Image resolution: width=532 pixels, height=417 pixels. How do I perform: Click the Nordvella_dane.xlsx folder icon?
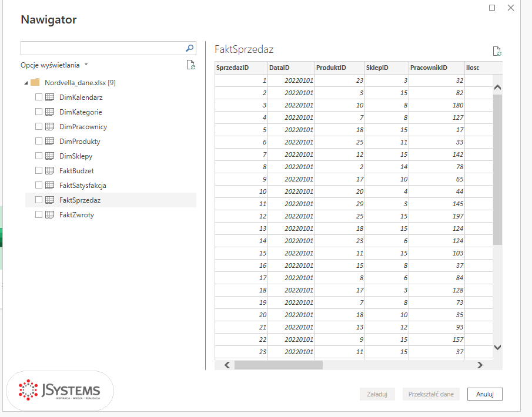point(35,82)
